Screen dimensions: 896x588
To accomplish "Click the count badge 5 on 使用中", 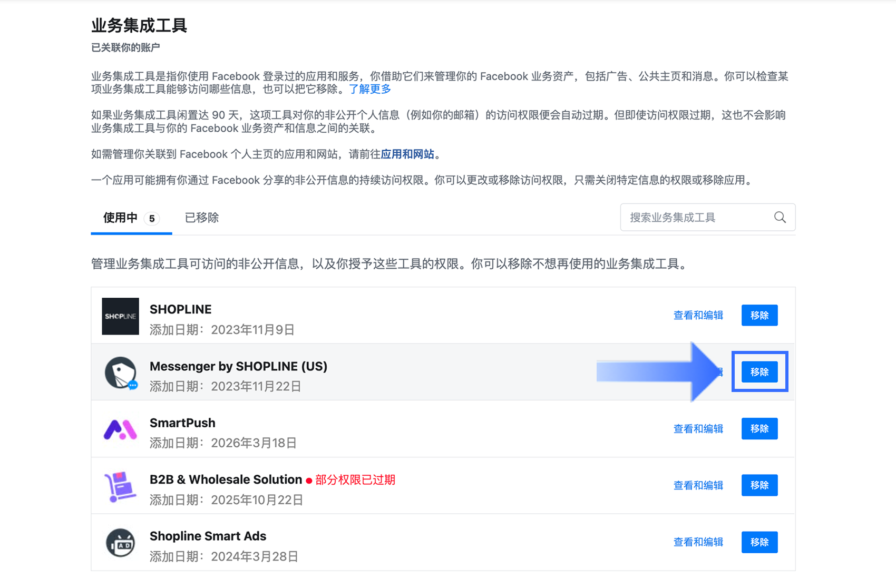I will click(x=152, y=218).
